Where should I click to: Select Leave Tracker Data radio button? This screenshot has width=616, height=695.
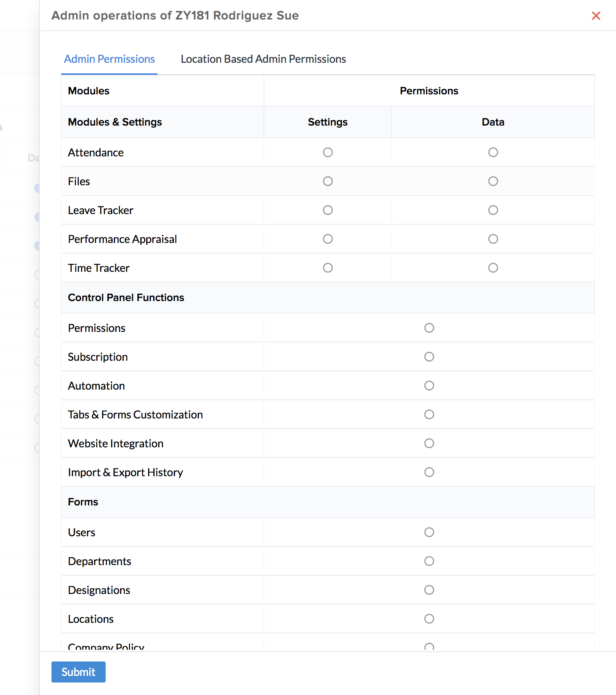493,210
